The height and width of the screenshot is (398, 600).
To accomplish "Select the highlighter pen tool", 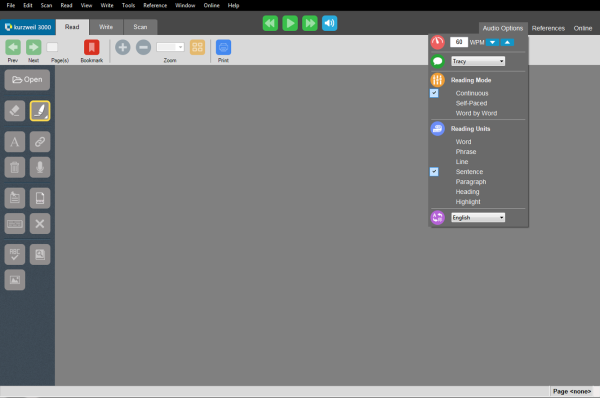I will coord(40,111).
